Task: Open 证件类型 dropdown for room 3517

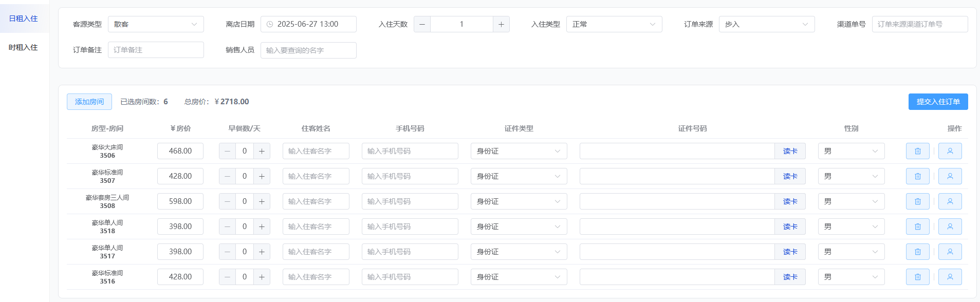Action: [519, 252]
